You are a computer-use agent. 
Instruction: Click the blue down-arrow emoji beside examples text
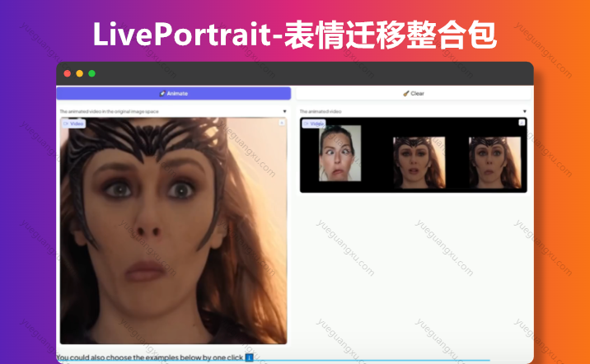(249, 358)
